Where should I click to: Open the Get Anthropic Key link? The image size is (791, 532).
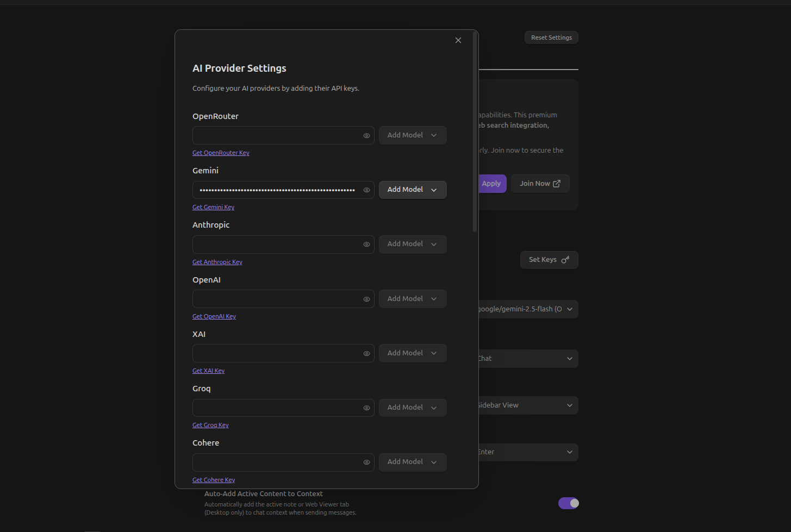(217, 262)
